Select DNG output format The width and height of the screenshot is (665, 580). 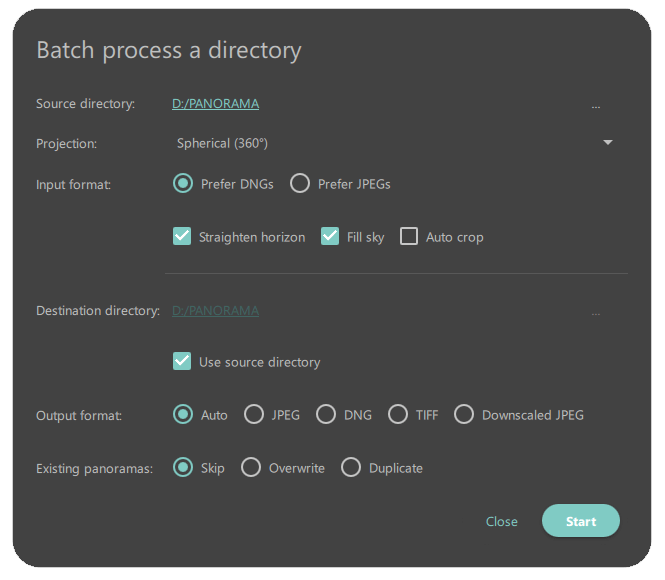point(326,414)
